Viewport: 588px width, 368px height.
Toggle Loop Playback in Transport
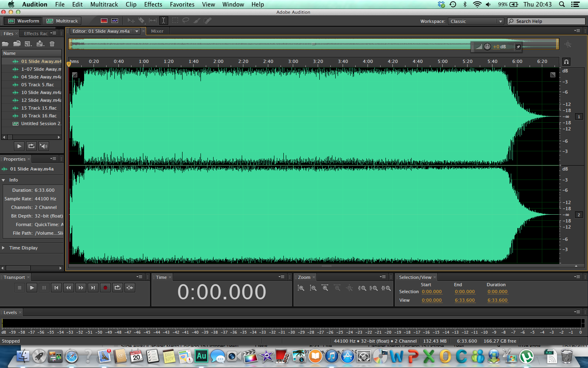pos(118,288)
